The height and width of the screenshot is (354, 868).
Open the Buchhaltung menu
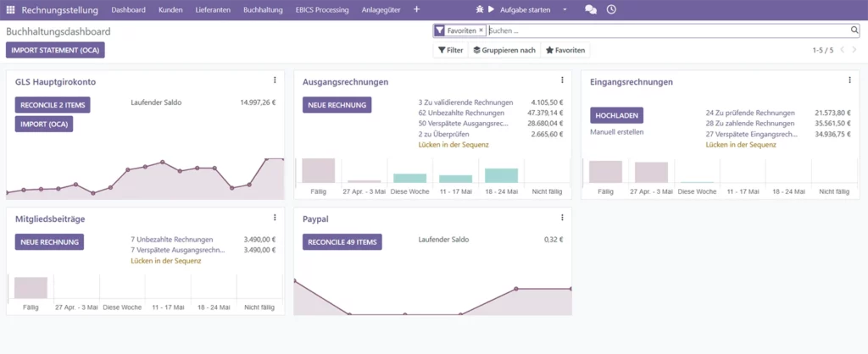263,10
